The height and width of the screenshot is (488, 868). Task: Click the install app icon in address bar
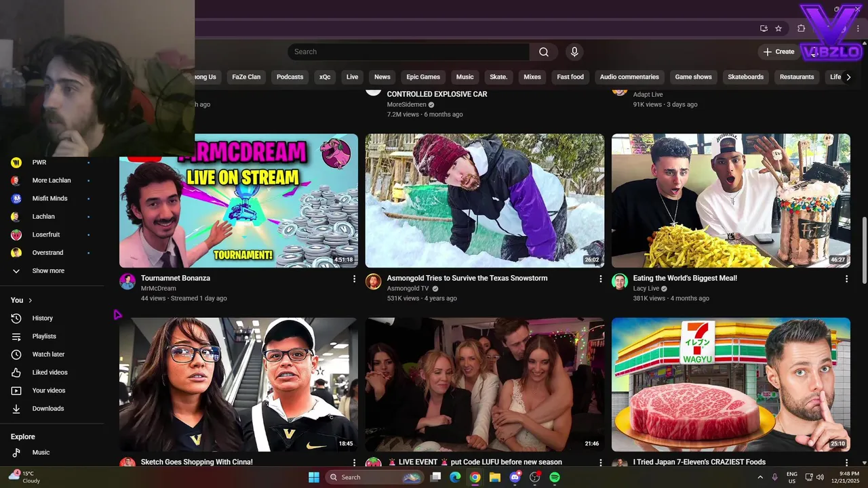click(764, 28)
